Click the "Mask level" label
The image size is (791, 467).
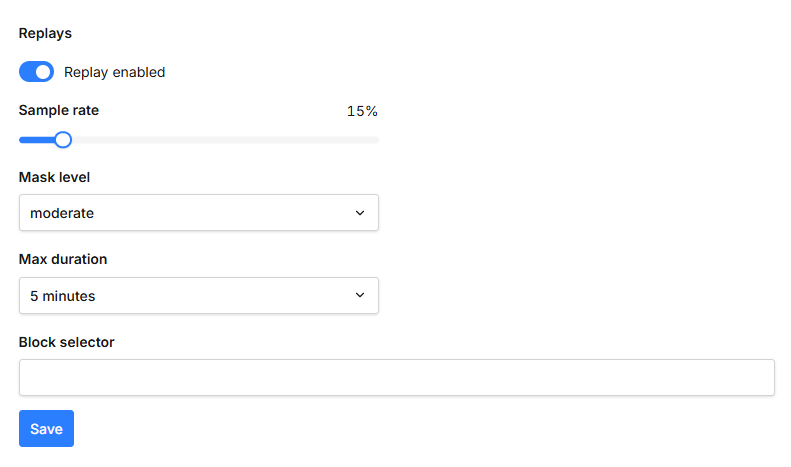(55, 177)
